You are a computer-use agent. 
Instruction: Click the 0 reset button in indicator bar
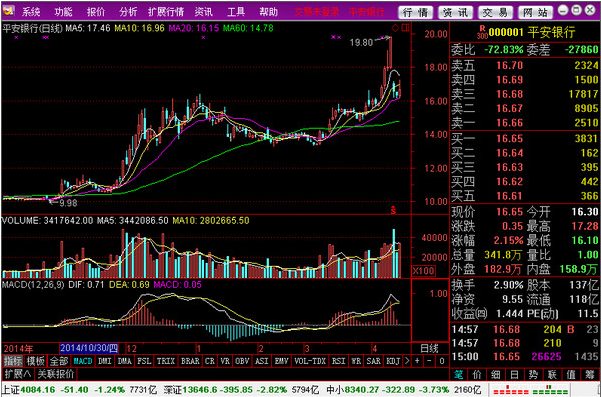[442, 361]
